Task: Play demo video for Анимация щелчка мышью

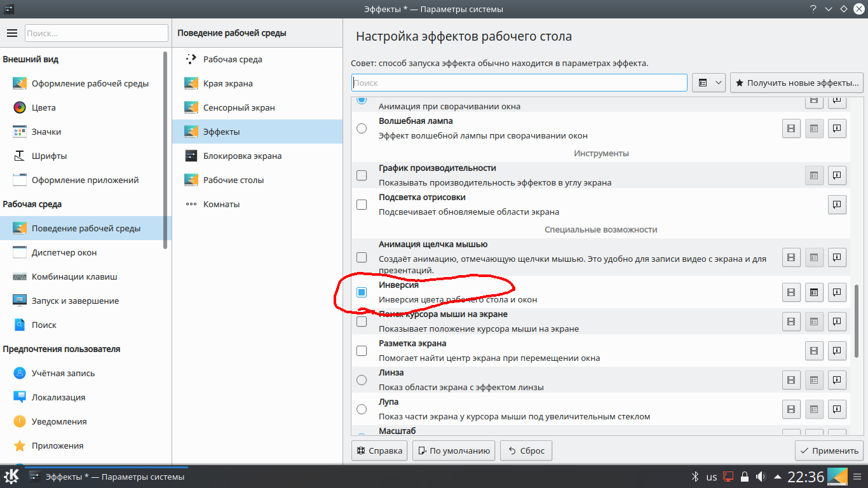Action: coord(791,257)
